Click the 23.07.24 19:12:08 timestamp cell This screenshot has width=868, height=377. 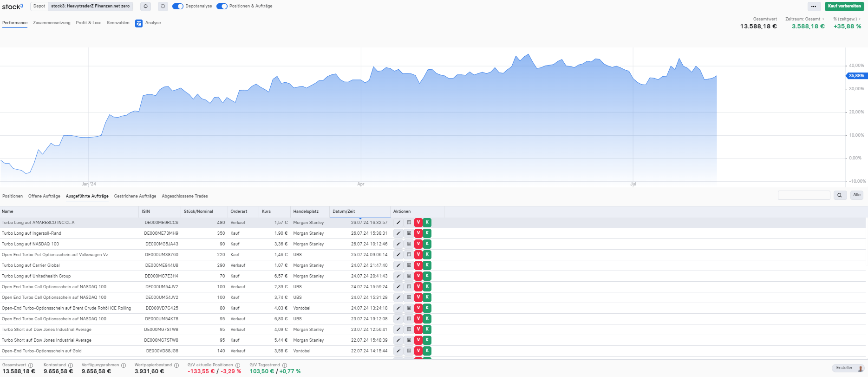[x=369, y=319]
